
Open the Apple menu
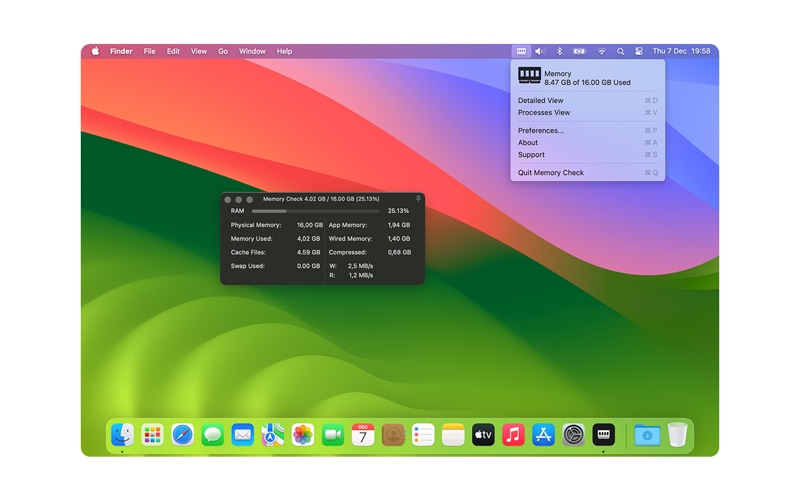[95, 51]
